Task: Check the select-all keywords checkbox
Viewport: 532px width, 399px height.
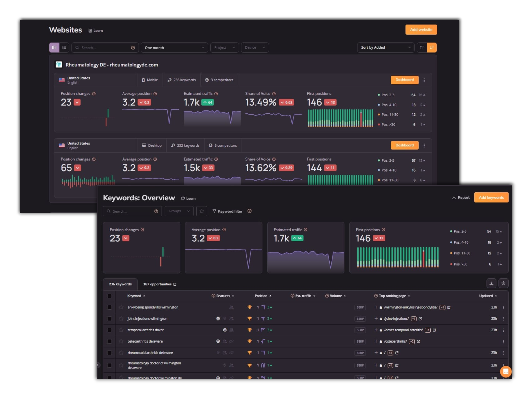Action: tap(109, 296)
